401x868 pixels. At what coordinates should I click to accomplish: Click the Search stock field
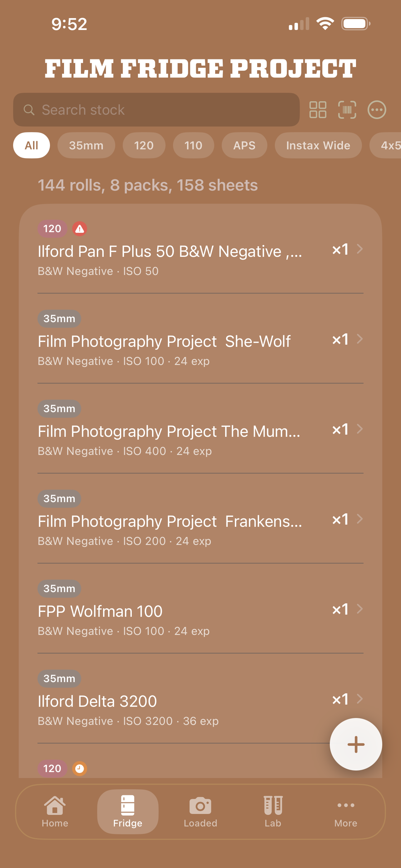pyautogui.click(x=156, y=110)
